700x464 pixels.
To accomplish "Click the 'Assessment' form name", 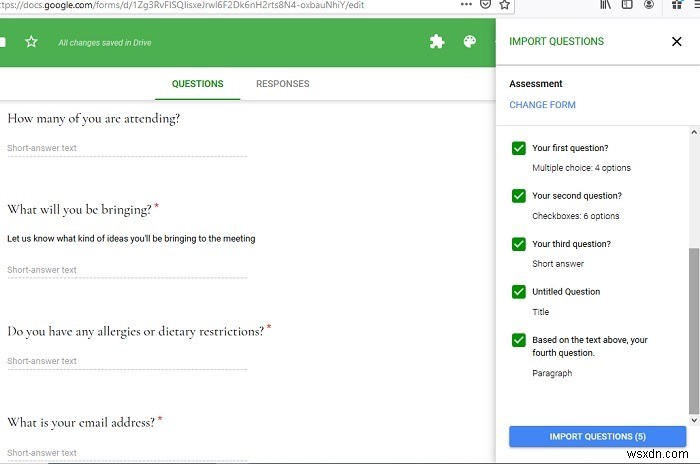I will point(536,84).
